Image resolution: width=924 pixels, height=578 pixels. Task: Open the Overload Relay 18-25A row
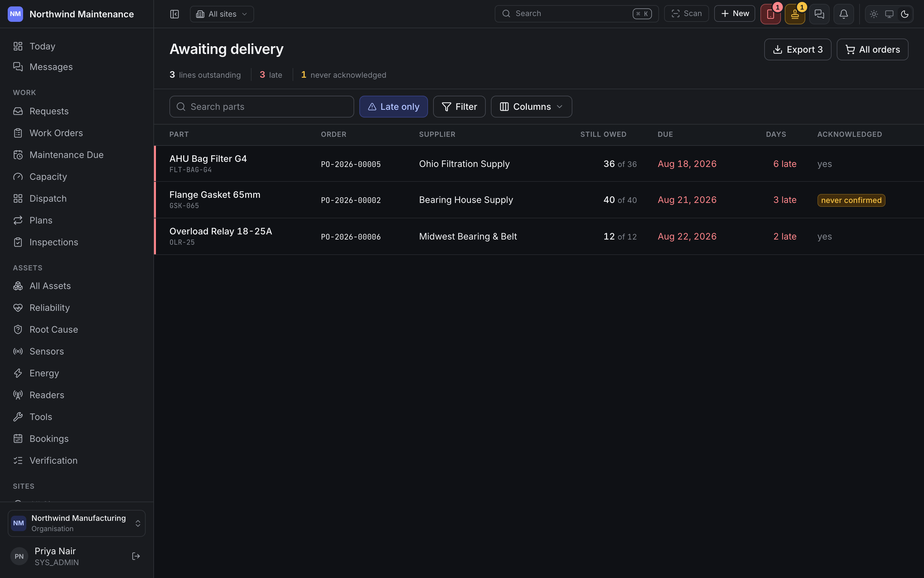539,236
